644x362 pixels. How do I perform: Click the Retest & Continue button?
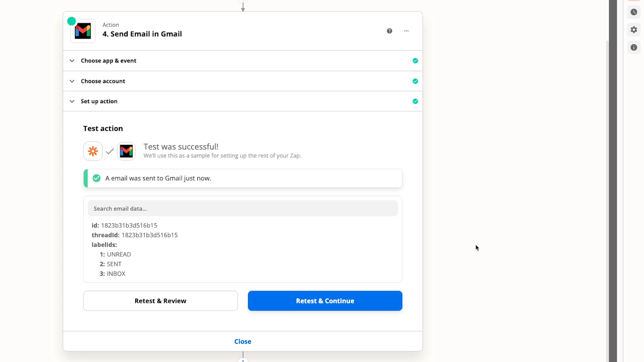pos(325,301)
